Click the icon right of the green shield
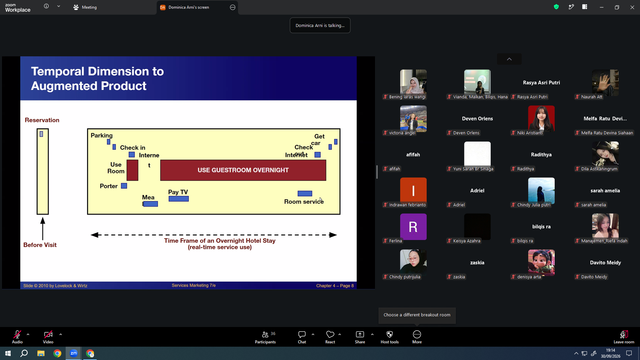Viewport: 640px width, 360px height. pyautogui.click(x=571, y=7)
